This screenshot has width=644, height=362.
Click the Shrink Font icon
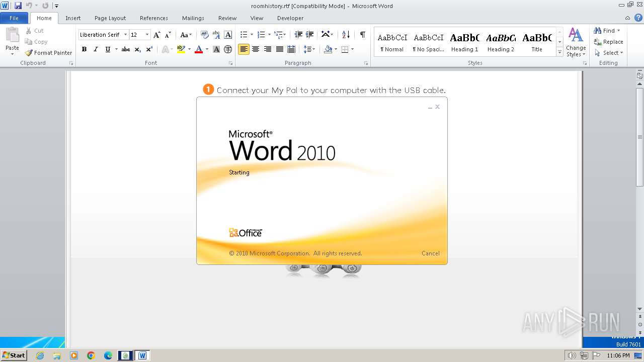[168, 35]
